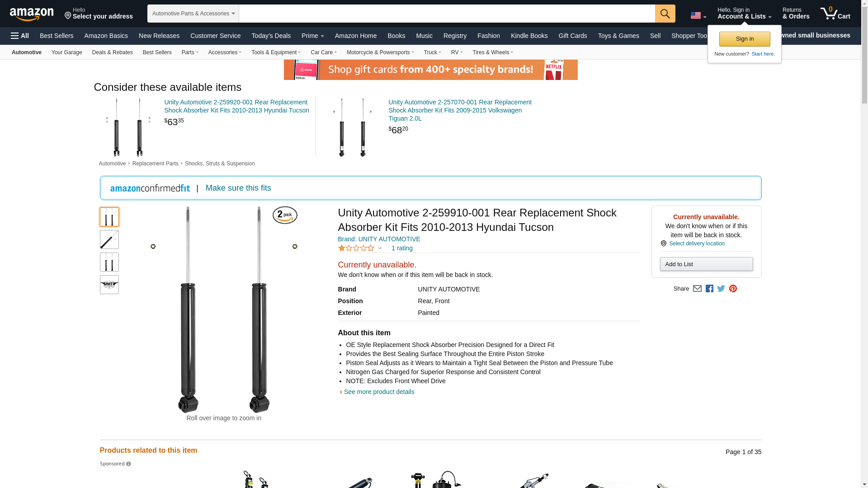Image resolution: width=868 pixels, height=488 pixels.
Task: Click the yellow Sign in button
Action: click(x=745, y=39)
